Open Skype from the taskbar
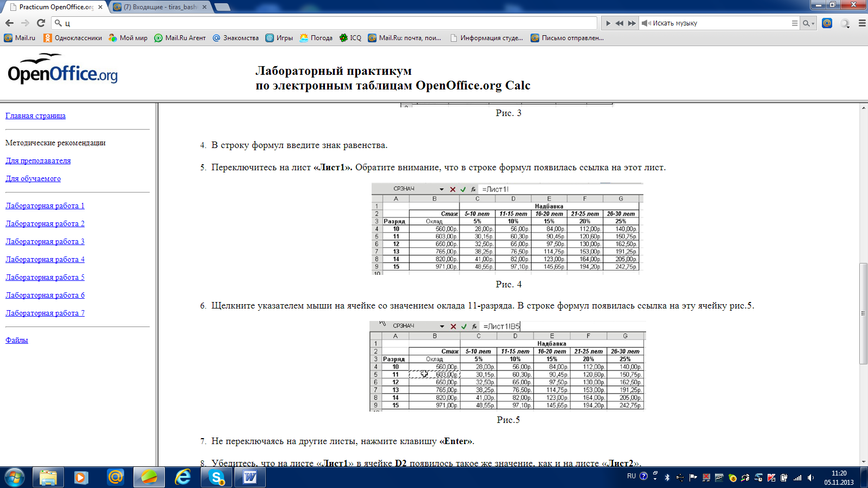This screenshot has width=868, height=488. [216, 478]
